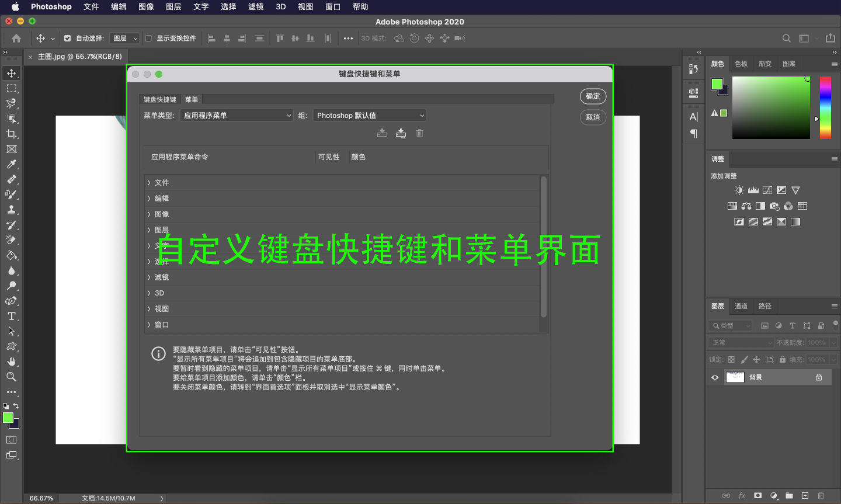Switch to the 菜单 tab in the dialog
The width and height of the screenshot is (841, 504).
[x=191, y=99]
